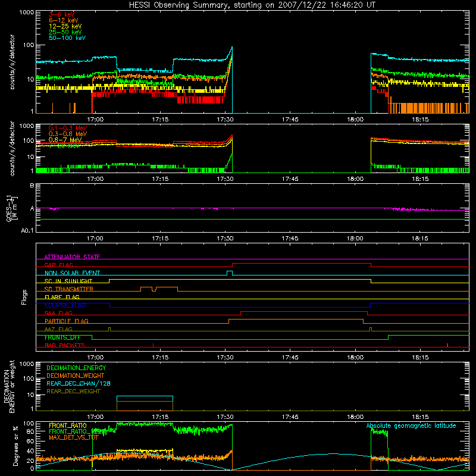Click the A0.1 tick label on GOES axis
Image resolution: width=476 pixels, height=476 pixels.
(x=27, y=230)
